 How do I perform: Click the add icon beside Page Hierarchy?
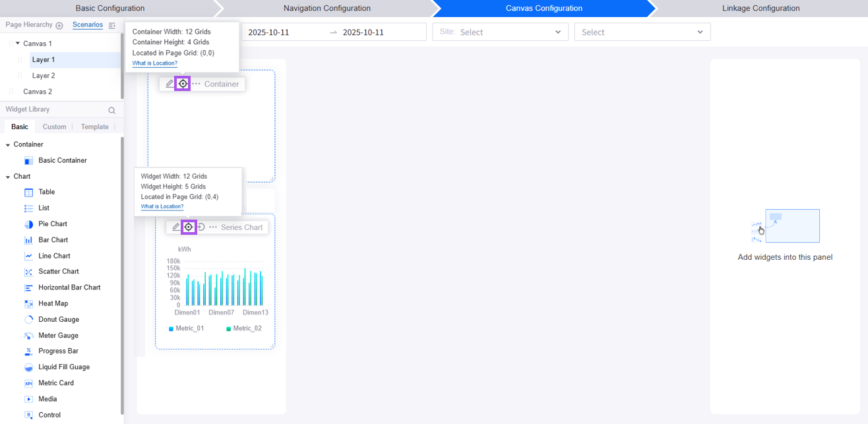click(x=59, y=26)
